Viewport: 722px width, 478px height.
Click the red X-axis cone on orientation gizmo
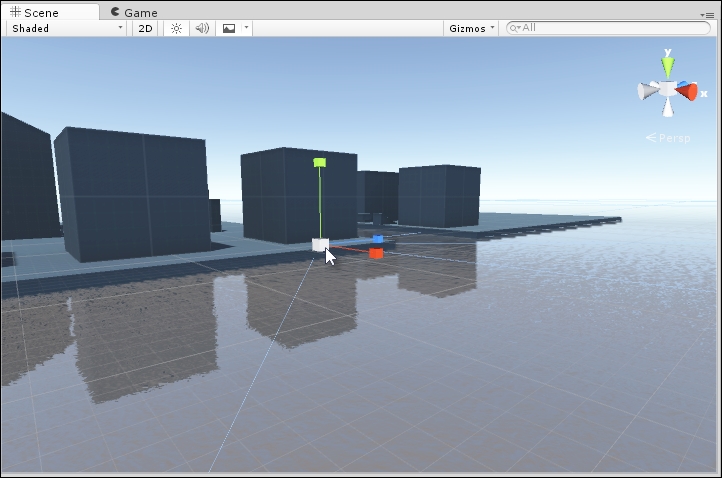pos(687,91)
